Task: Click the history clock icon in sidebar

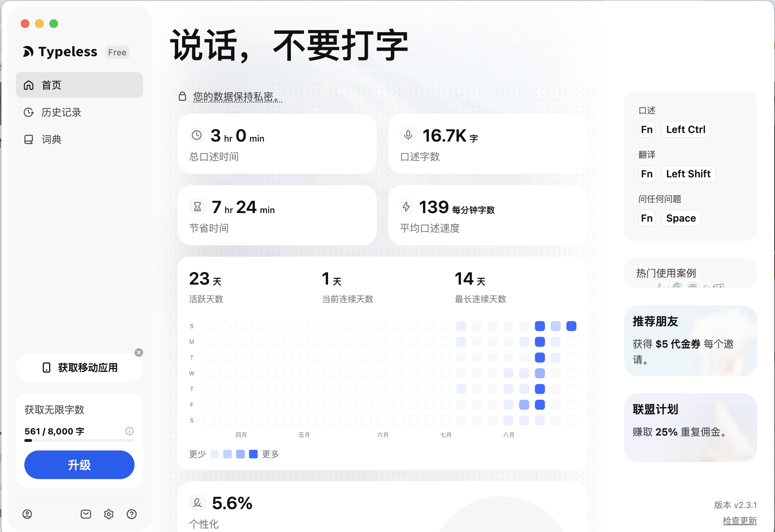Action: (29, 112)
